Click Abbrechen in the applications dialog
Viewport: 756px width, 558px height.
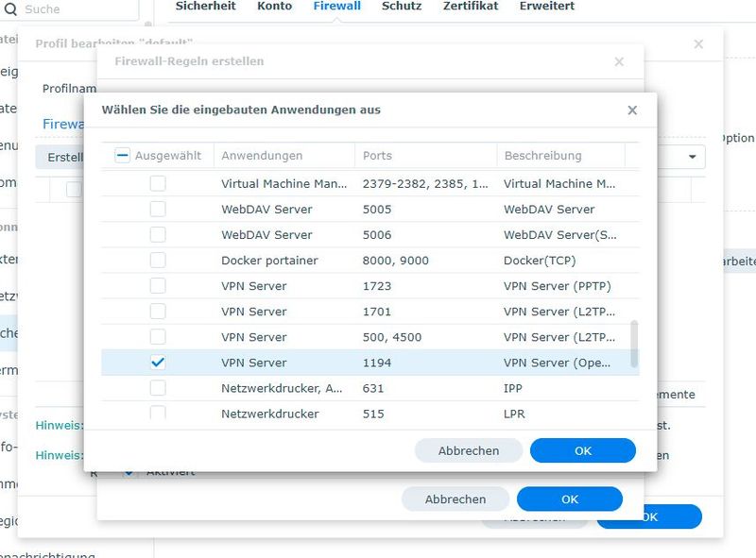tap(468, 450)
